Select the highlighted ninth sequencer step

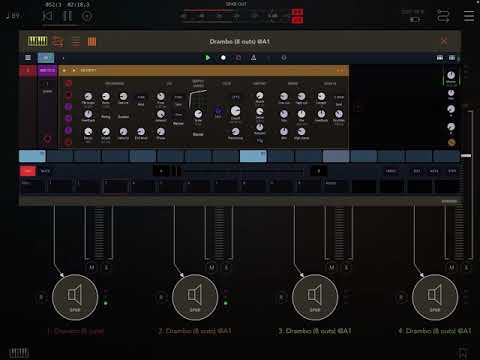click(x=253, y=156)
